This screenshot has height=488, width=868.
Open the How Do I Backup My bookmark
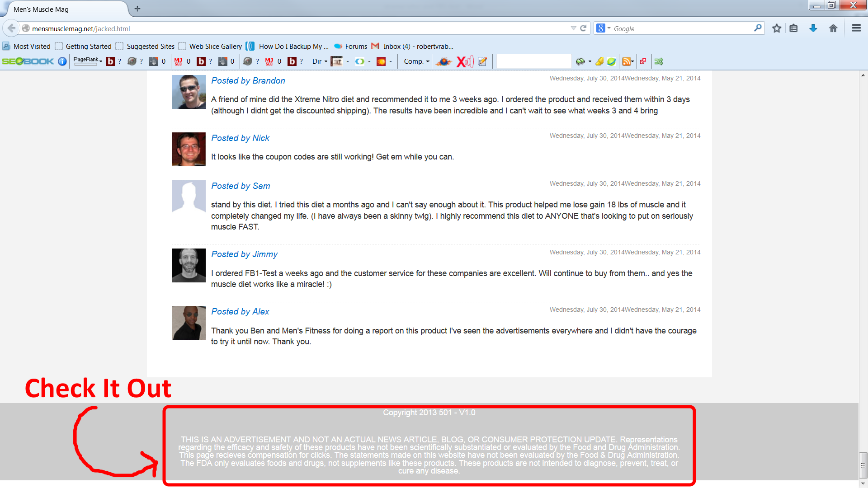(x=287, y=46)
